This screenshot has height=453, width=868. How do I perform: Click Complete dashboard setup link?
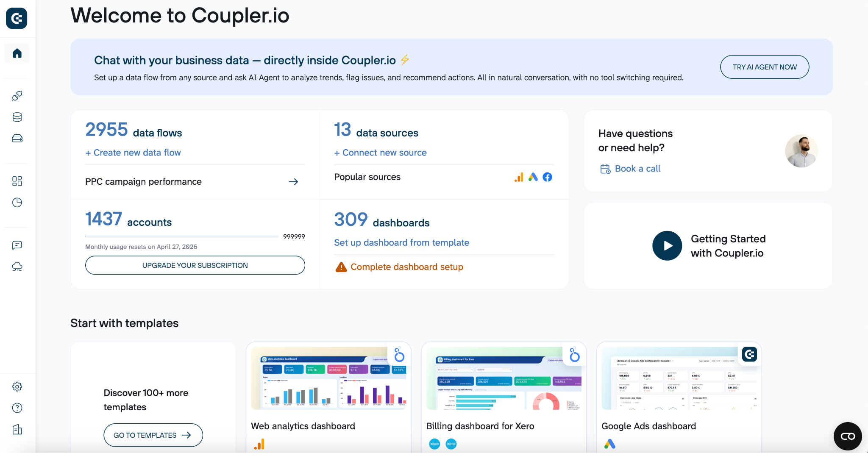click(407, 267)
